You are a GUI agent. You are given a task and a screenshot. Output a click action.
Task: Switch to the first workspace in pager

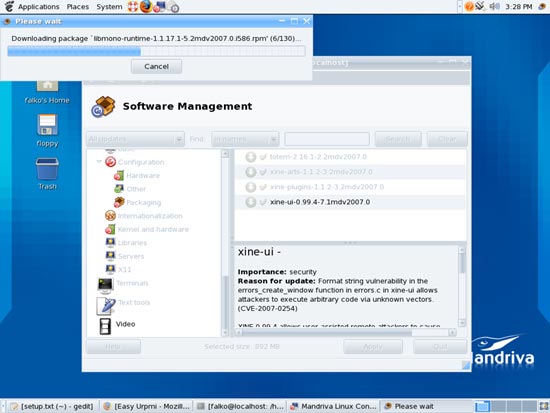[482, 406]
